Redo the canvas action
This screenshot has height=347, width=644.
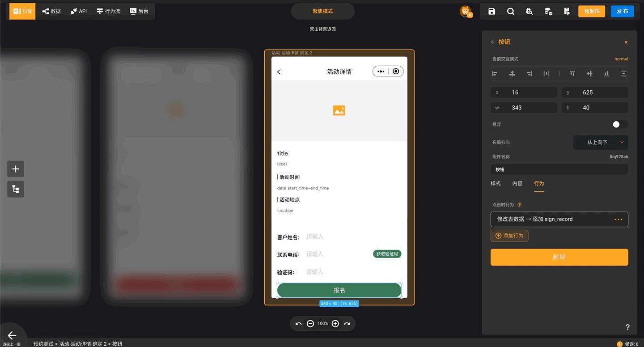pos(347,324)
